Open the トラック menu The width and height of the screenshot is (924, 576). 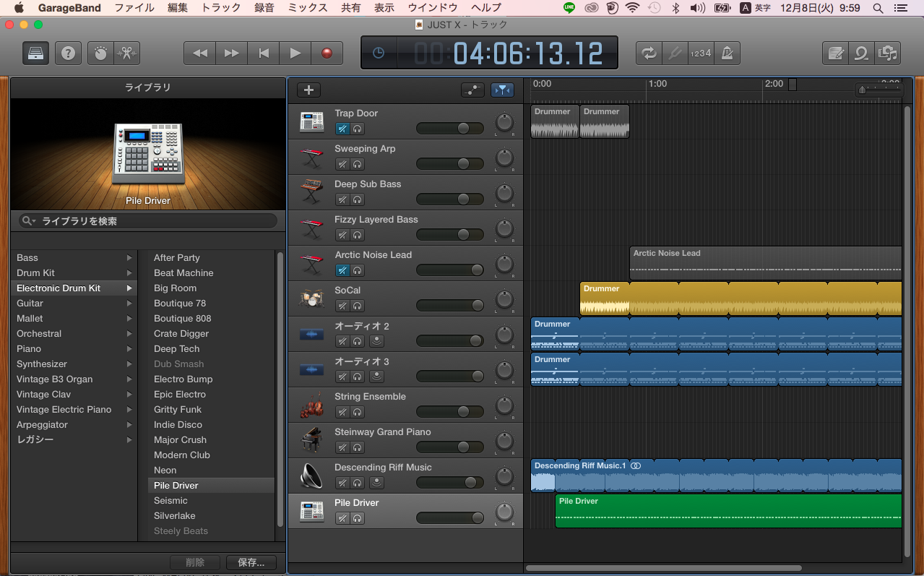pyautogui.click(x=221, y=8)
